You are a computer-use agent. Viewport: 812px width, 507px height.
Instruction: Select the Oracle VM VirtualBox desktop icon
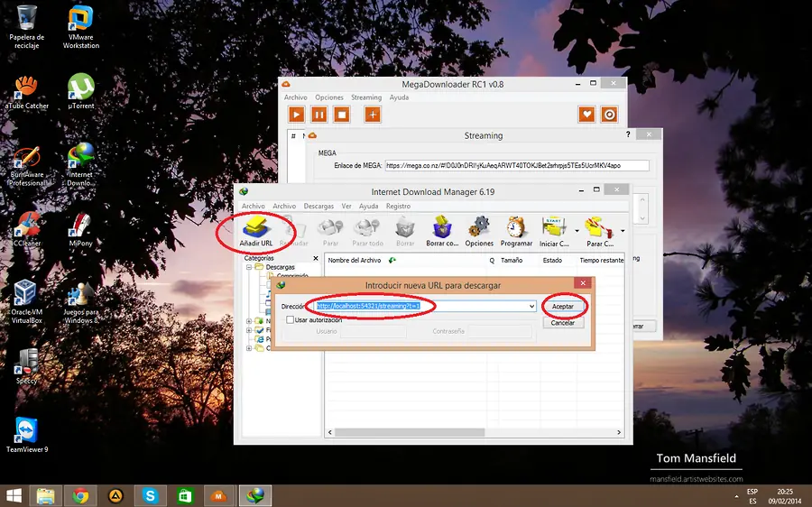pyautogui.click(x=26, y=302)
